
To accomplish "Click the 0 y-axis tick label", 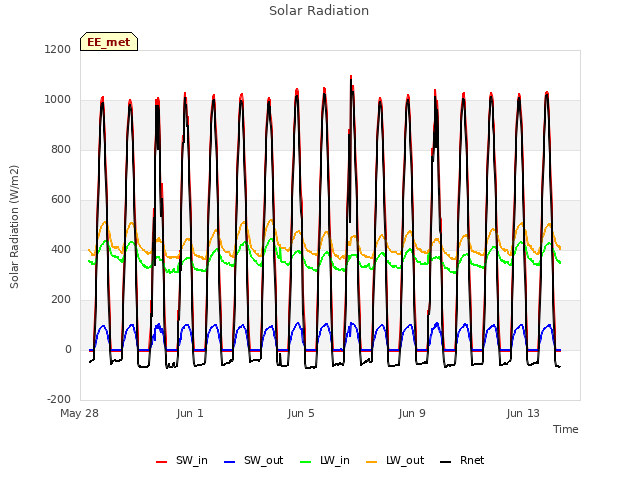I will (68, 350).
